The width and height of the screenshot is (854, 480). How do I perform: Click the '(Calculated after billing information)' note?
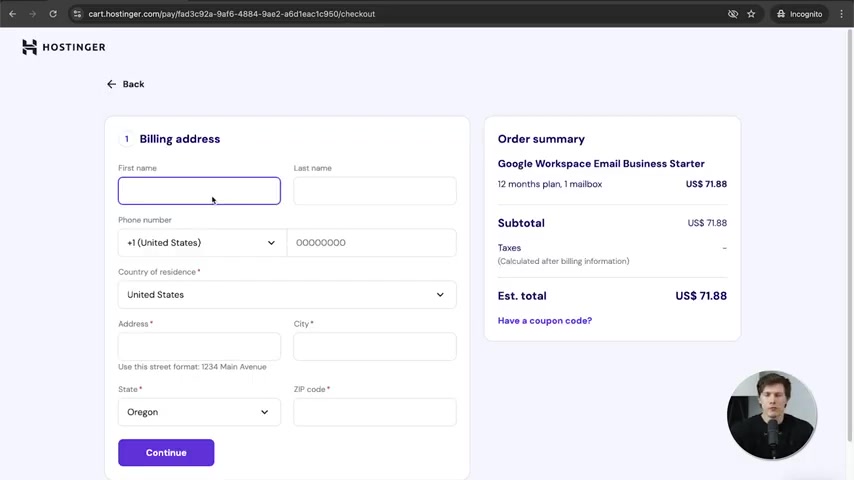(563, 261)
